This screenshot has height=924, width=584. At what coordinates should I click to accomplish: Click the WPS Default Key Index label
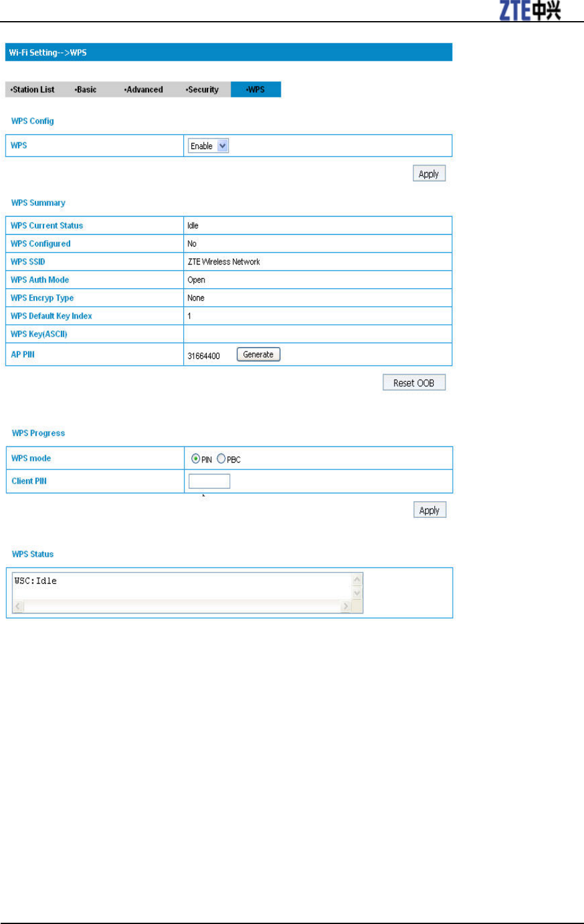[x=51, y=316]
